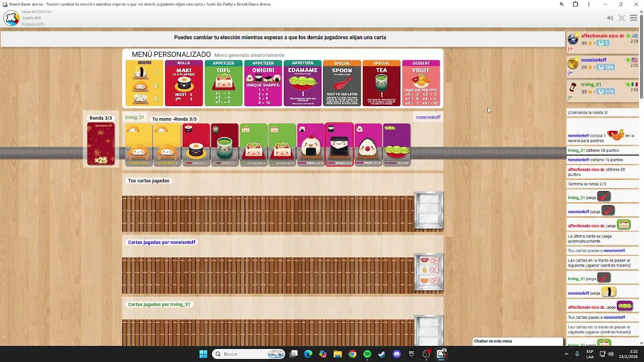This screenshot has width=644, height=362.
Task: Open Steam from the taskbar
Action: pos(382,354)
